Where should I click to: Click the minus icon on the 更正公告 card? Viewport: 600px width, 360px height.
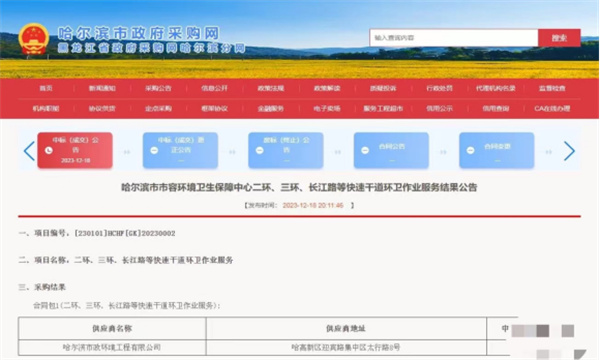tap(154, 150)
